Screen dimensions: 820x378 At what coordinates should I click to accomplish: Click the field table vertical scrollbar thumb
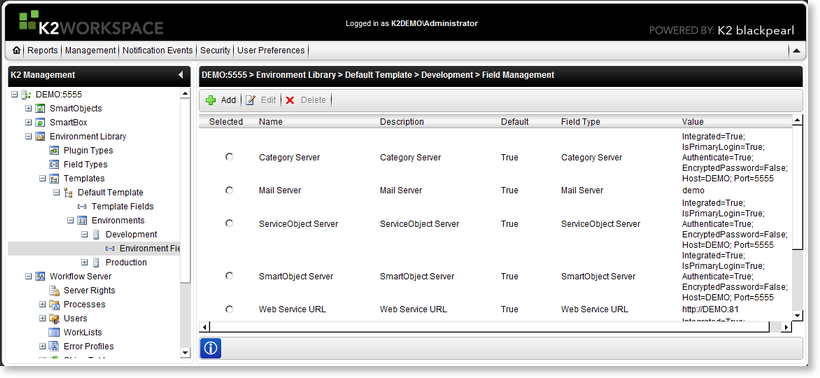click(797, 187)
